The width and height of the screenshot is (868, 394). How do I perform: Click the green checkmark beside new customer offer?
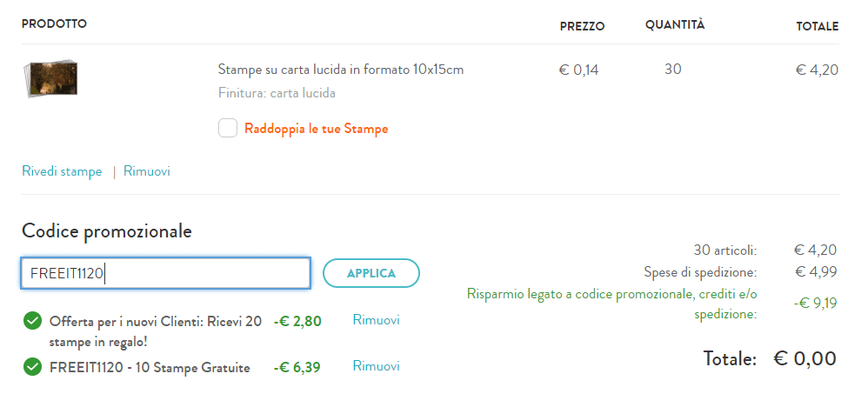(32, 322)
